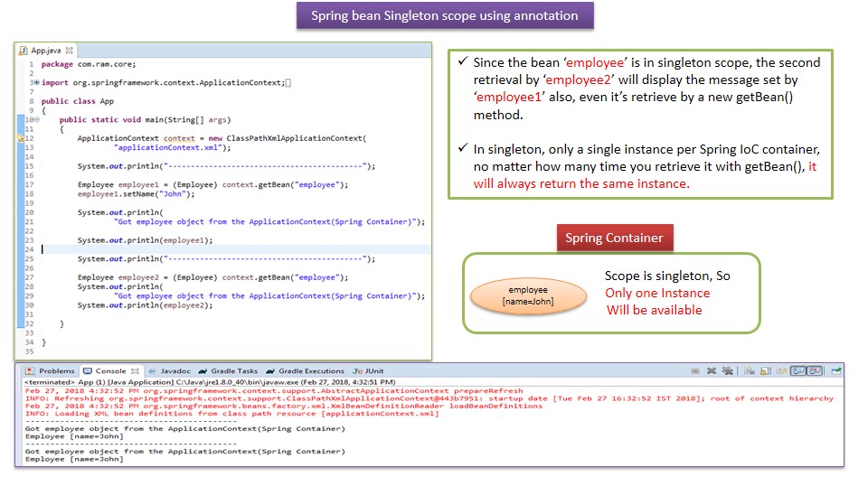Click the 'public static void main(String[] args)' line
The image size is (868, 477).
[x=145, y=119]
